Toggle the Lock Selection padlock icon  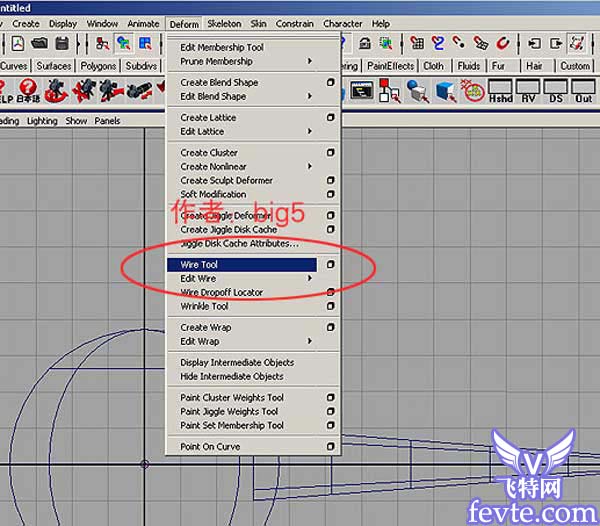pyautogui.click(x=365, y=43)
